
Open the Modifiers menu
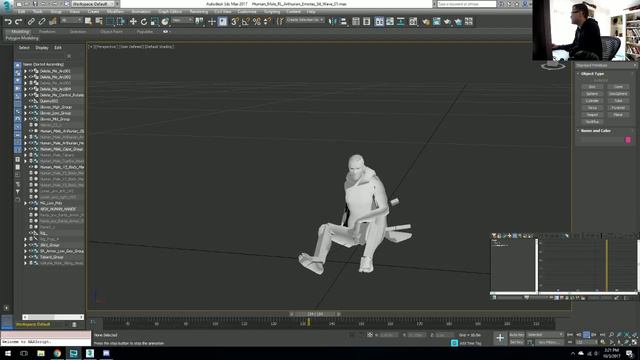[x=115, y=12]
